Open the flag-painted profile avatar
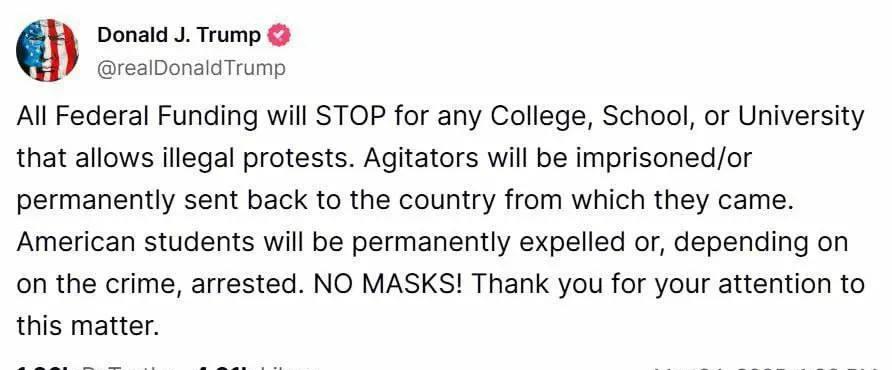 coord(47,50)
